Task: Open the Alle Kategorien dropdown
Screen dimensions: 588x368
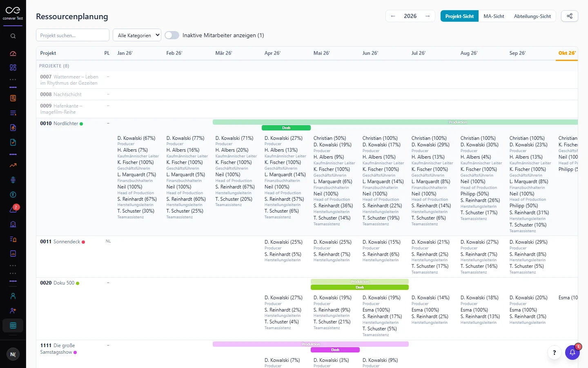Action: tap(137, 35)
